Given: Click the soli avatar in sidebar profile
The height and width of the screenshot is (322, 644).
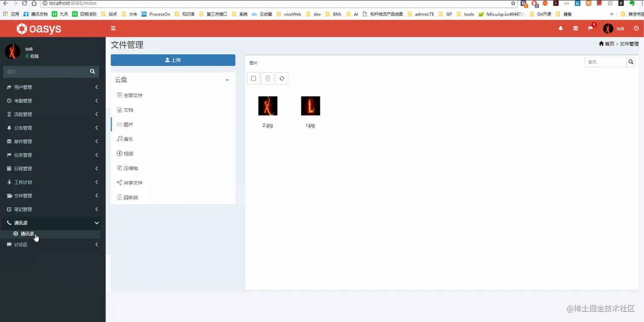Looking at the screenshot, I should click(x=12, y=52).
